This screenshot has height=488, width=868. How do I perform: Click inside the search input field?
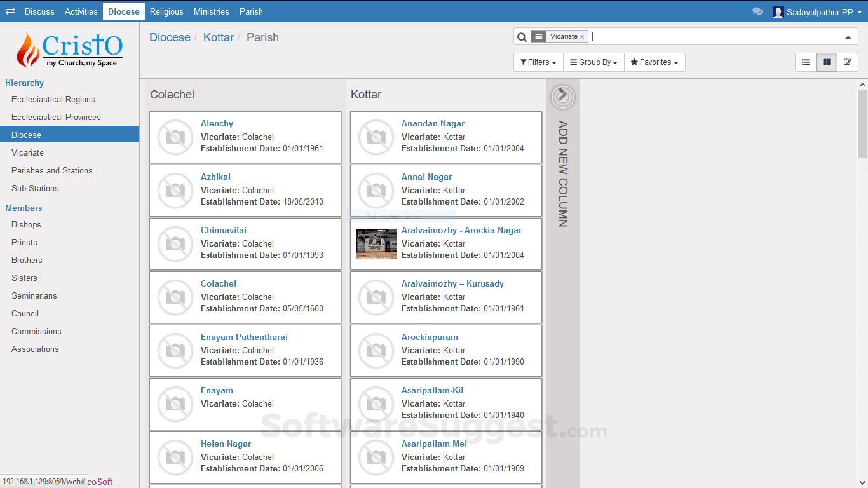(x=712, y=37)
